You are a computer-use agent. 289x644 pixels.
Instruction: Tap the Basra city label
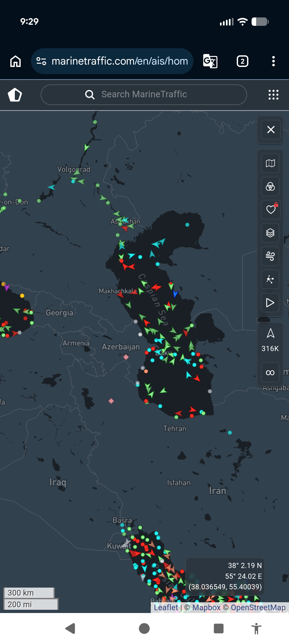click(122, 520)
